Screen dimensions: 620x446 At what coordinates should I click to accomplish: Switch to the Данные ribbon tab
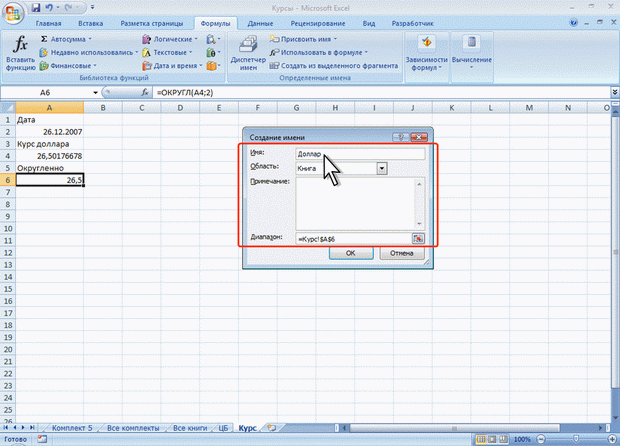pyautogui.click(x=260, y=23)
